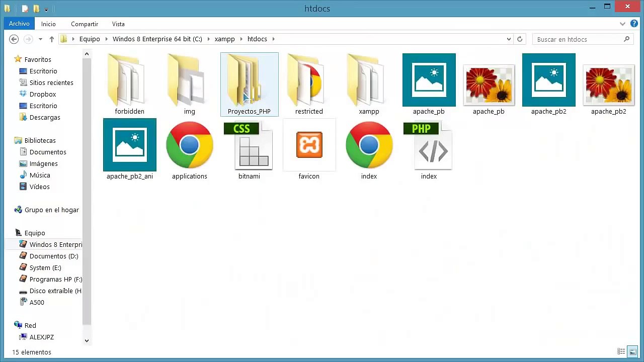The image size is (644, 362).
Task: Expand the chevron after xampp breadcrumb
Action: click(241, 39)
